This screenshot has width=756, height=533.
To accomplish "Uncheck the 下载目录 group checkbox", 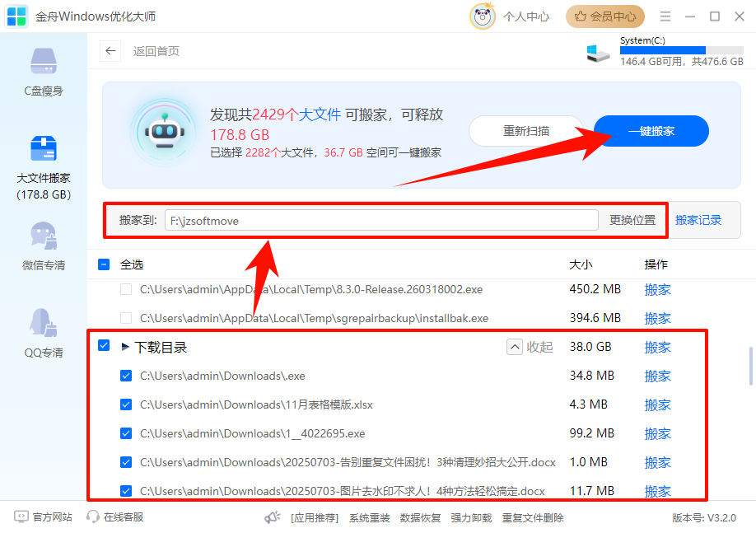I will click(x=103, y=347).
